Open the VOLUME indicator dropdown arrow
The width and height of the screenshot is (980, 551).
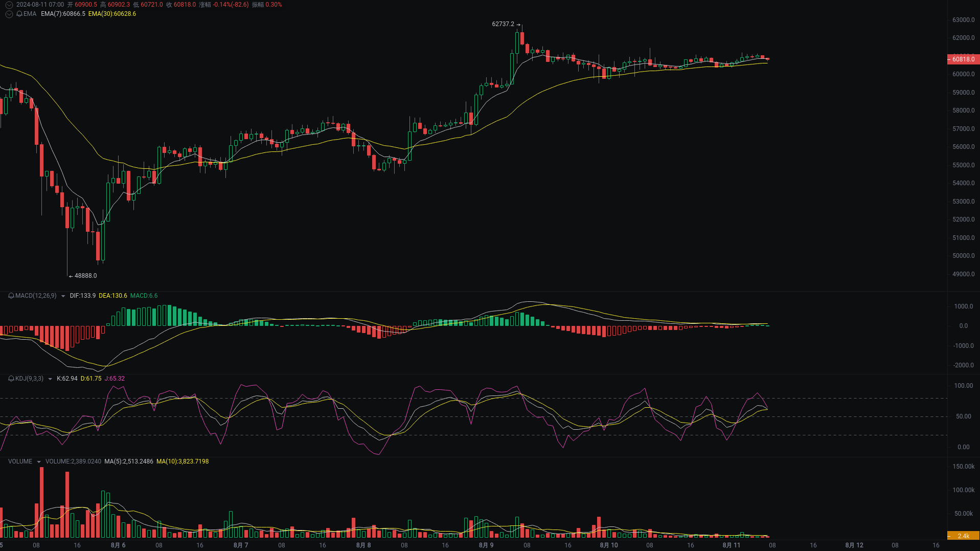39,461
